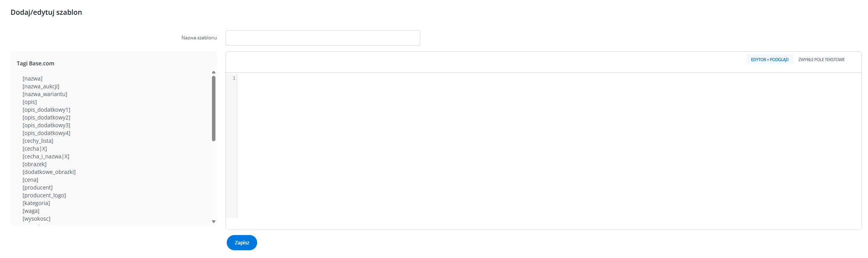Select the [cechy_lista] tag
The width and height of the screenshot is (868, 258).
(38, 141)
